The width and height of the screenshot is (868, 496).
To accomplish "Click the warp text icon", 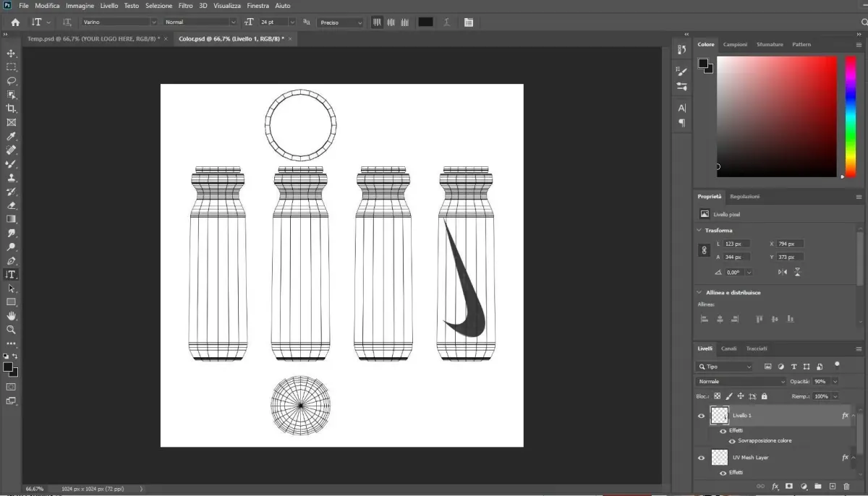I will [446, 22].
